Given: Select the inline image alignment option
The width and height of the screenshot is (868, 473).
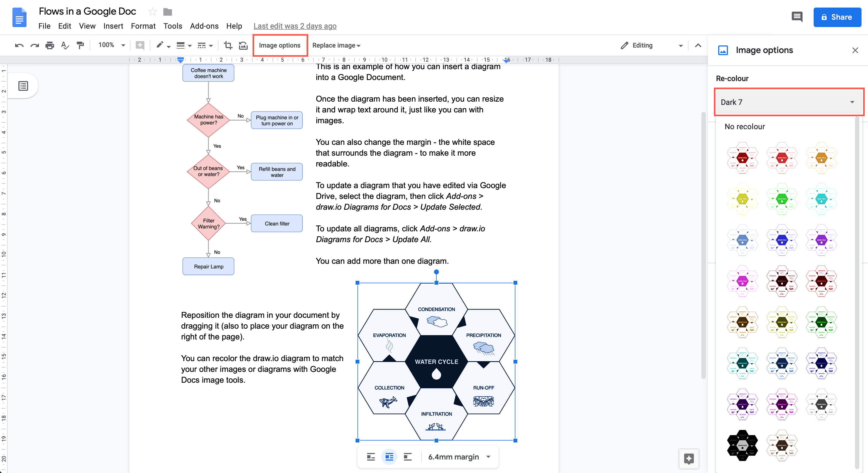Looking at the screenshot, I should click(371, 457).
